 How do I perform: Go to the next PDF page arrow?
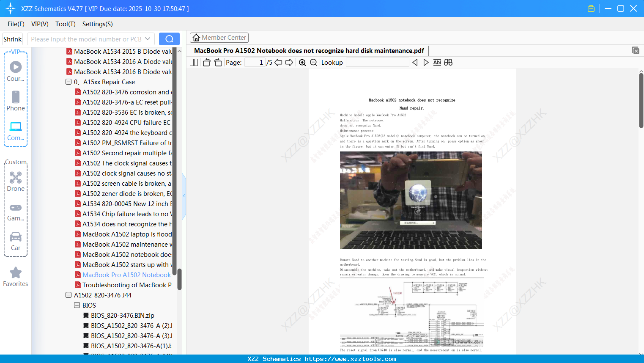click(289, 63)
